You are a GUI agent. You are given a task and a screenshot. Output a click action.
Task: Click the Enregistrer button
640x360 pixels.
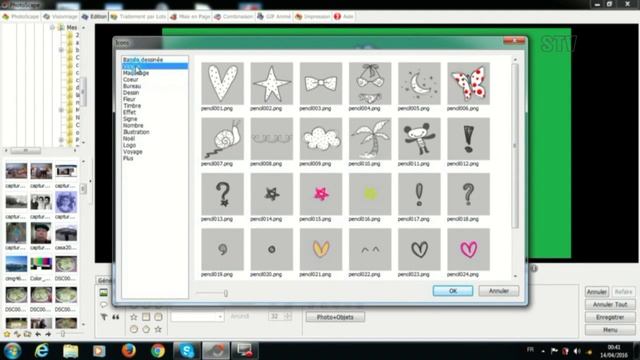[x=610, y=317]
